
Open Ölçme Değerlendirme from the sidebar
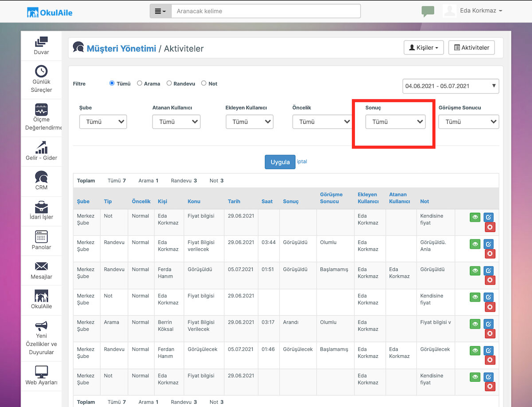41,117
